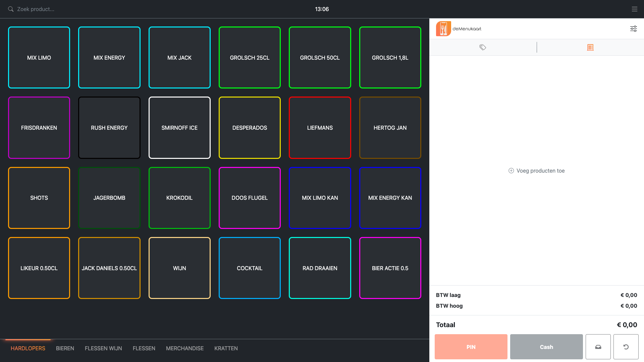Click the add products icon in order panel

tap(511, 170)
